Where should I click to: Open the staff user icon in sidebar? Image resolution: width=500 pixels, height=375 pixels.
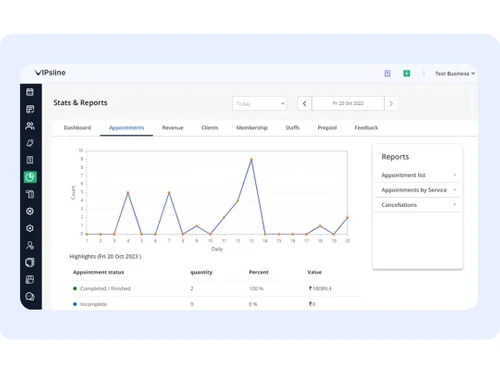pos(30,245)
